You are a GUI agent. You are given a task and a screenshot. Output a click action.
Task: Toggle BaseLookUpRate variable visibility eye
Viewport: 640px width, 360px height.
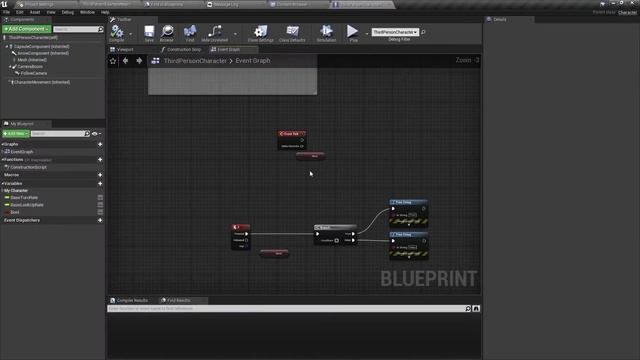pyautogui.click(x=100, y=205)
